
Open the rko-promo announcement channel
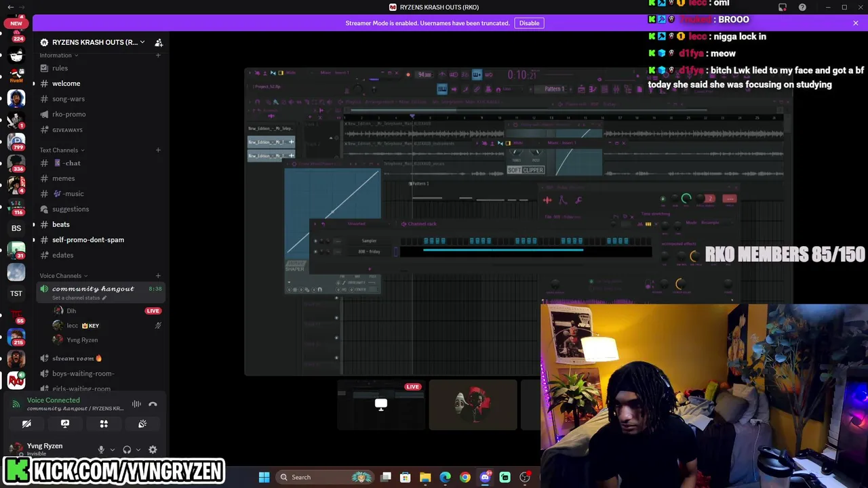[x=100, y=114]
